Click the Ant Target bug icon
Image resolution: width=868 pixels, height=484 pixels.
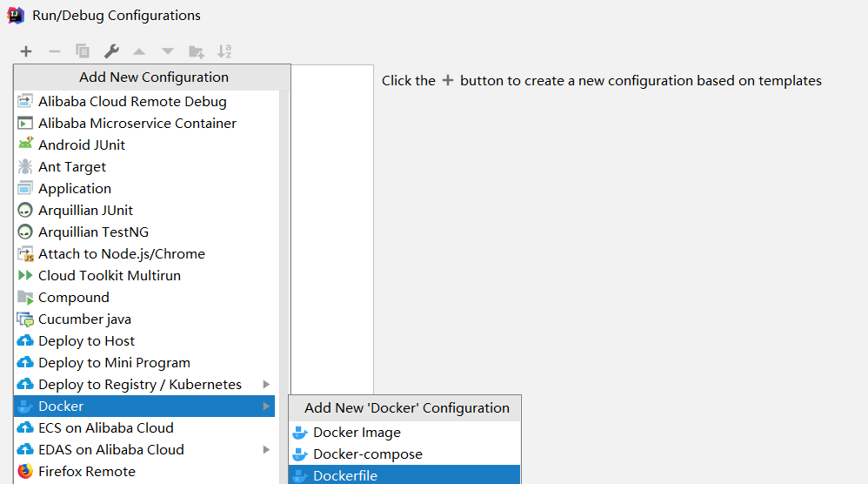click(x=25, y=166)
